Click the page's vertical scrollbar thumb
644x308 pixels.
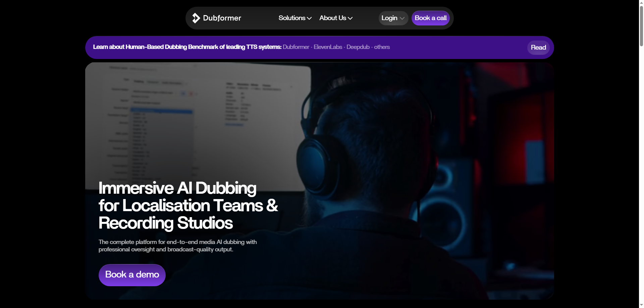coord(641,27)
